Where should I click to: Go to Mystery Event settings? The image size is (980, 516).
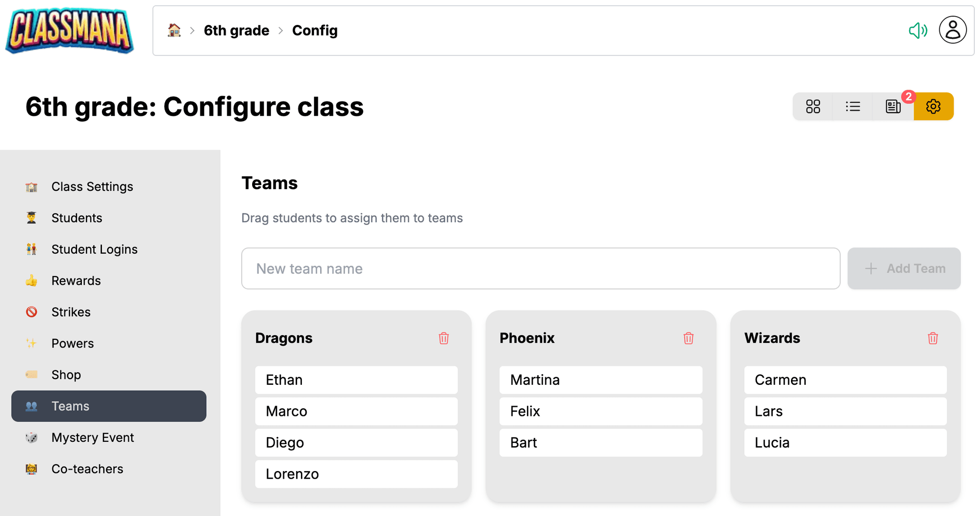click(x=92, y=437)
